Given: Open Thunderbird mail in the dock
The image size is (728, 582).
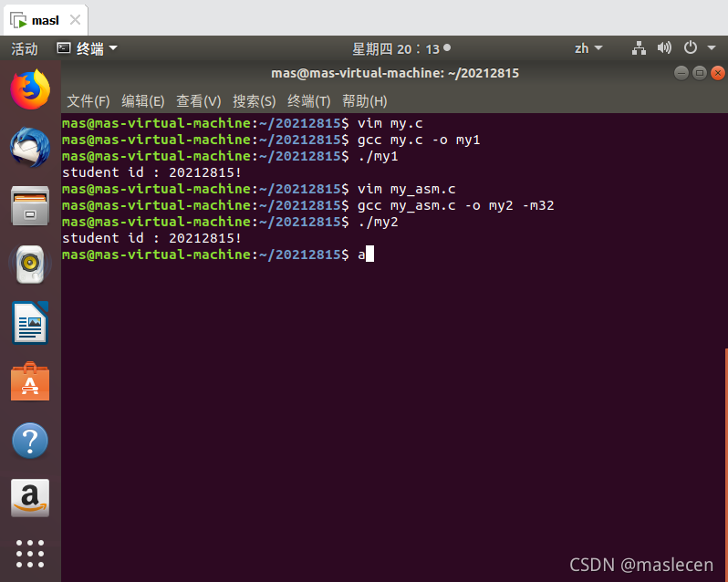Looking at the screenshot, I should pos(30,148).
